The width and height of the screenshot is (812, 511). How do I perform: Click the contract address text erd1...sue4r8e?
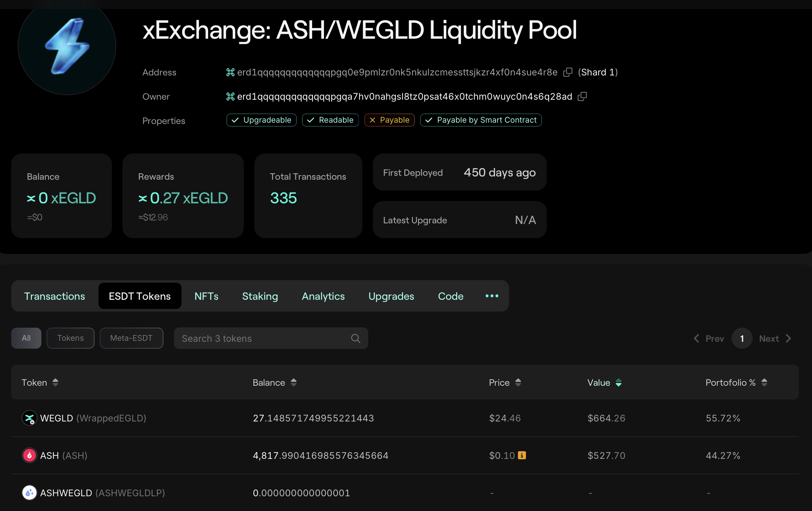(397, 72)
